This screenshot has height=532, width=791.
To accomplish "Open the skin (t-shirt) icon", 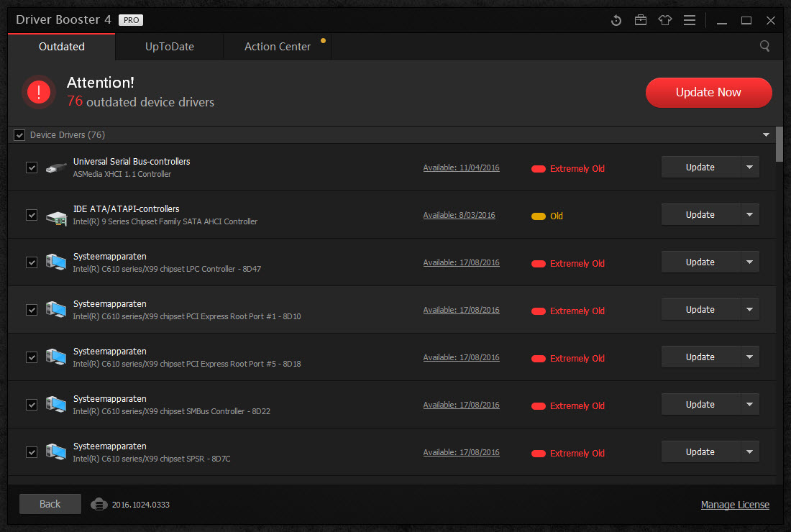I will (x=665, y=20).
